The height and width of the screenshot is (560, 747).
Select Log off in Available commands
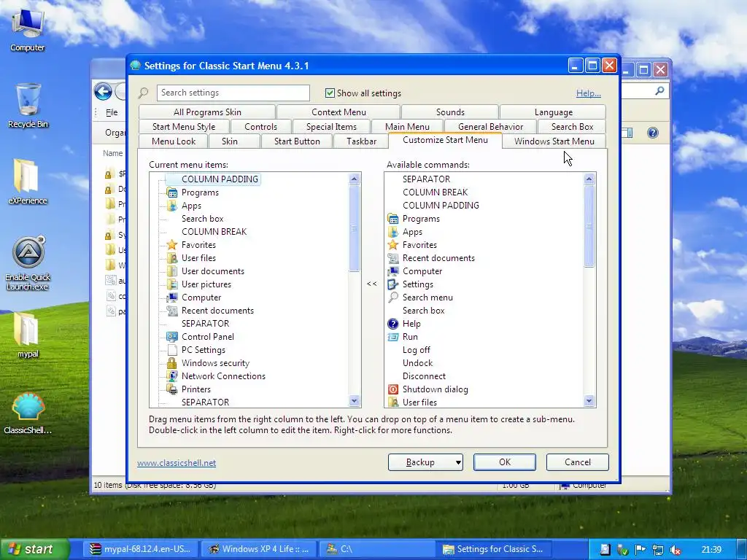pos(416,350)
